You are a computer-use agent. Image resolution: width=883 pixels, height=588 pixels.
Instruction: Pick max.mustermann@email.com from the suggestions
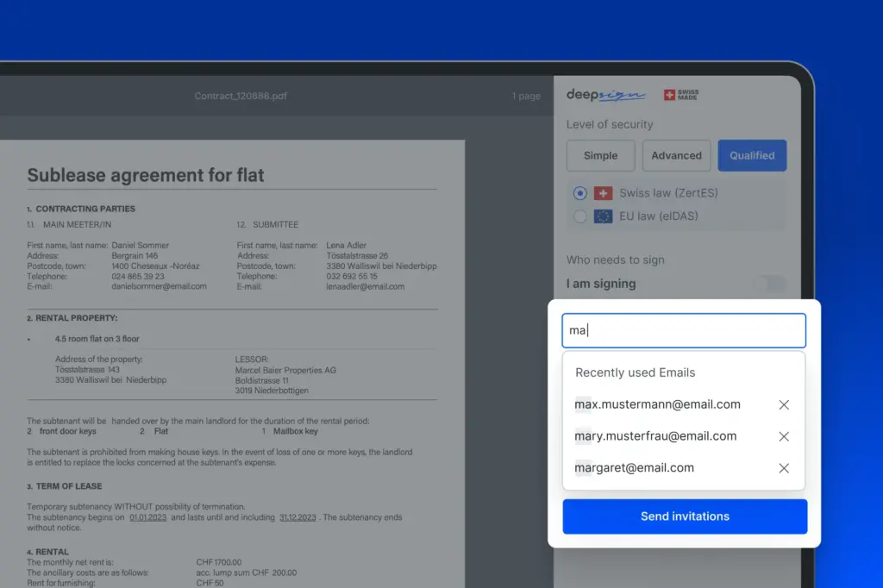pyautogui.click(x=657, y=404)
